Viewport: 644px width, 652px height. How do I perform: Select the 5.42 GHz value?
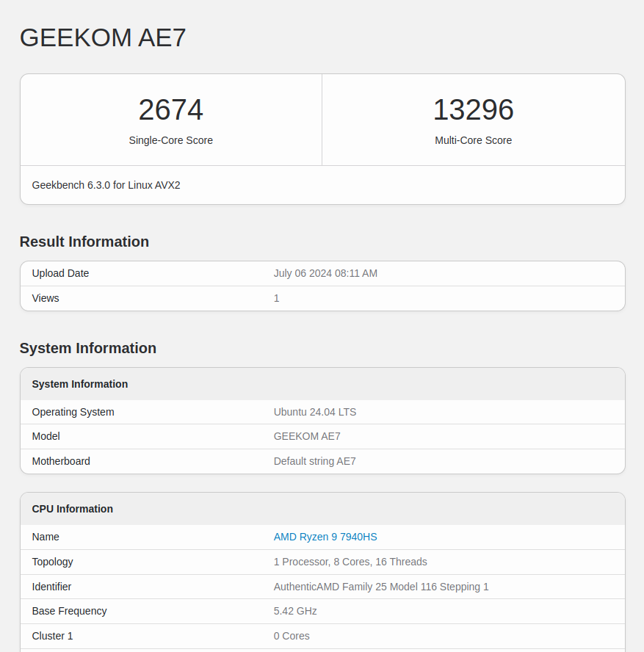tap(295, 611)
